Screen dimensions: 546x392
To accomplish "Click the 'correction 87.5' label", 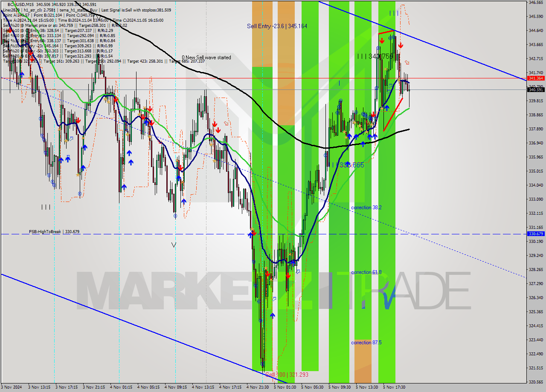I will click(366, 343).
